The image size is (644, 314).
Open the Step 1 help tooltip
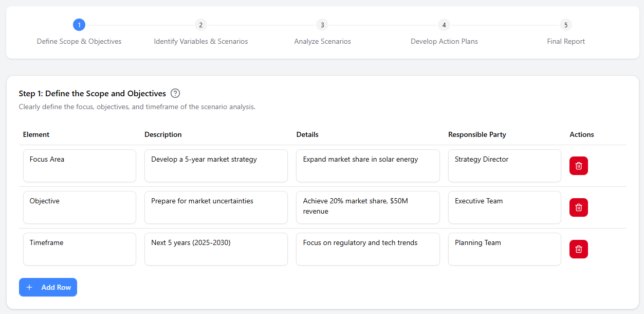point(175,93)
